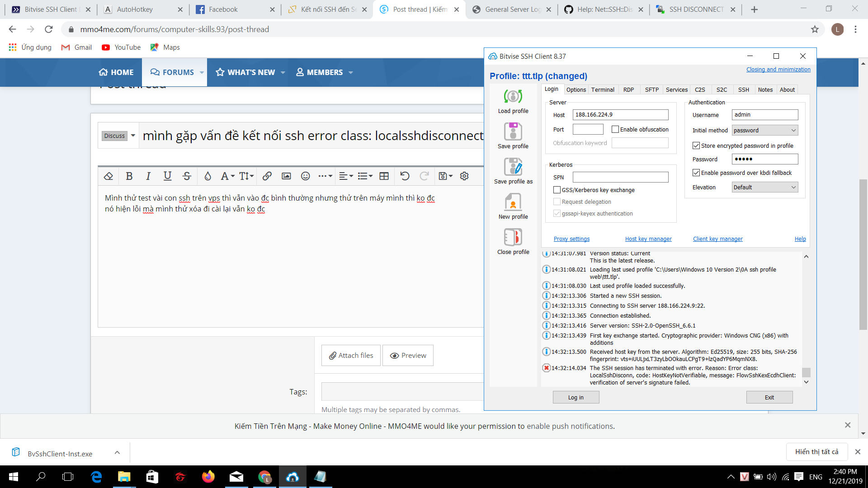The image size is (868, 488).
Task: Click the Exit button in Bitvise
Action: pos(769,397)
